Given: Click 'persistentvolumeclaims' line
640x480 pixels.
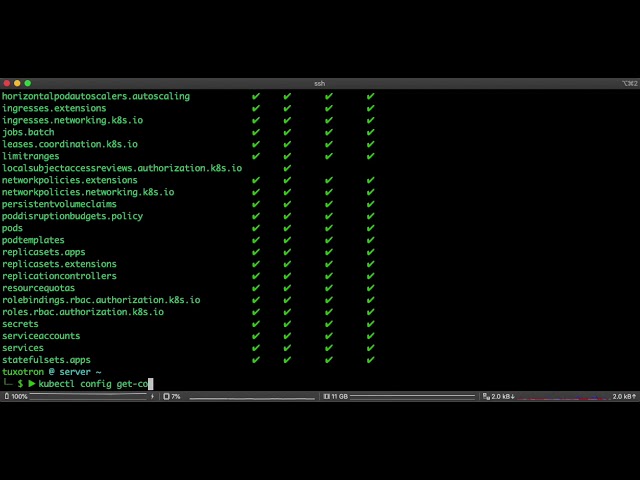Looking at the screenshot, I should [x=60, y=204].
